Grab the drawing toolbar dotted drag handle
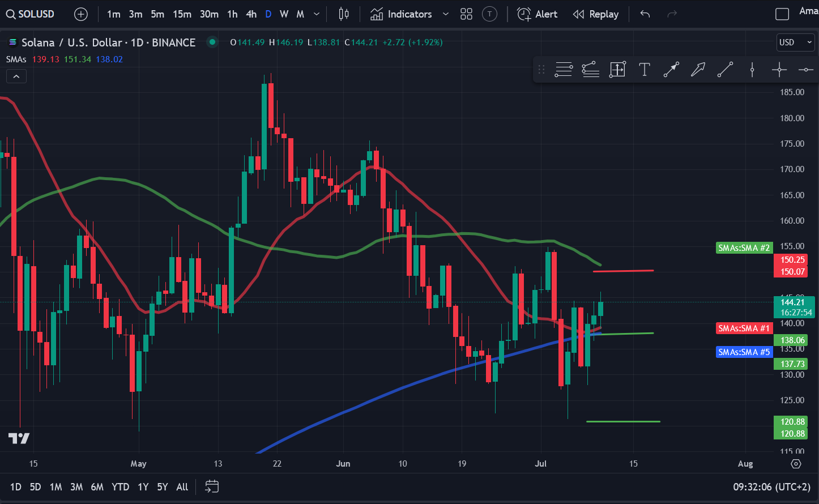 coord(541,70)
